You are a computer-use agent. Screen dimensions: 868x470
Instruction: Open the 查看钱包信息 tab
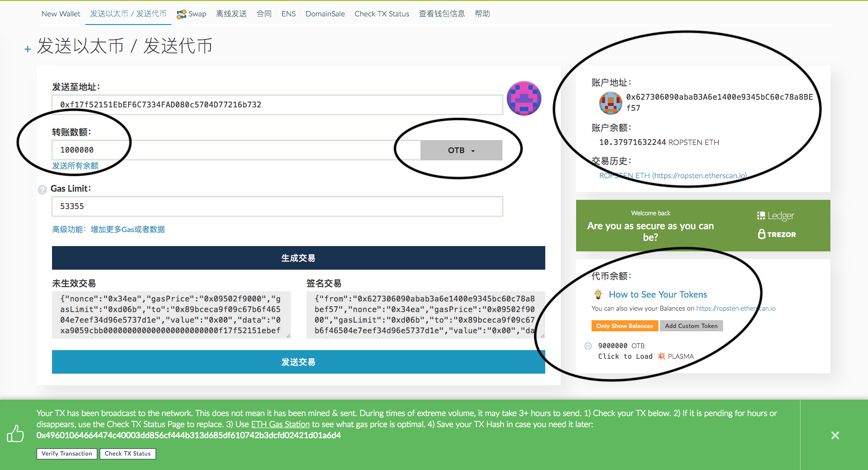442,14
